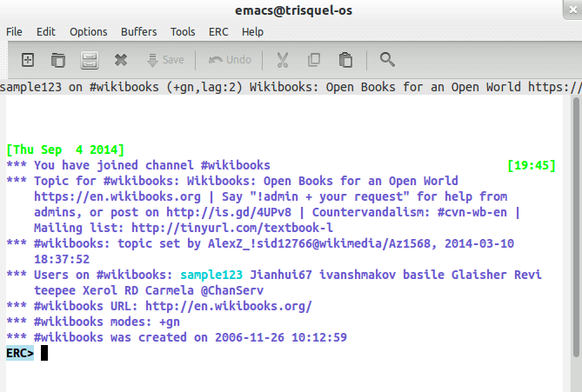Click the Undo toolbar button
The height and width of the screenshot is (392, 582).
[x=231, y=60]
